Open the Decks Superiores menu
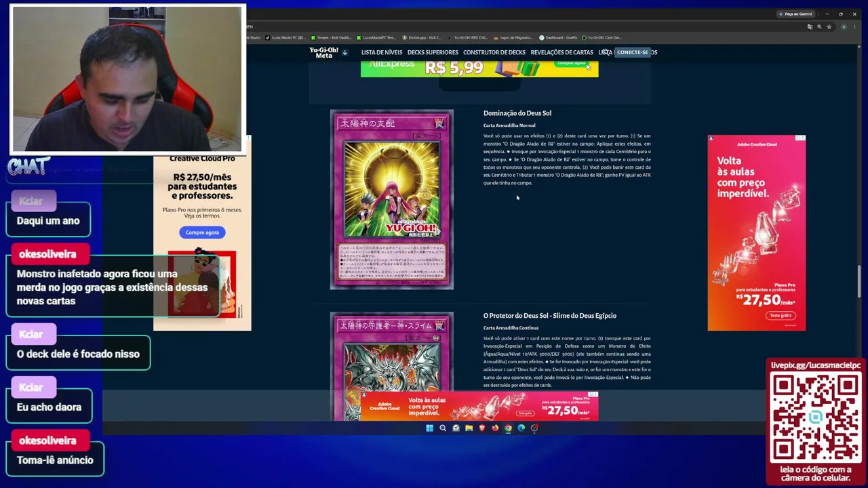This screenshot has height=488, width=868. [433, 52]
